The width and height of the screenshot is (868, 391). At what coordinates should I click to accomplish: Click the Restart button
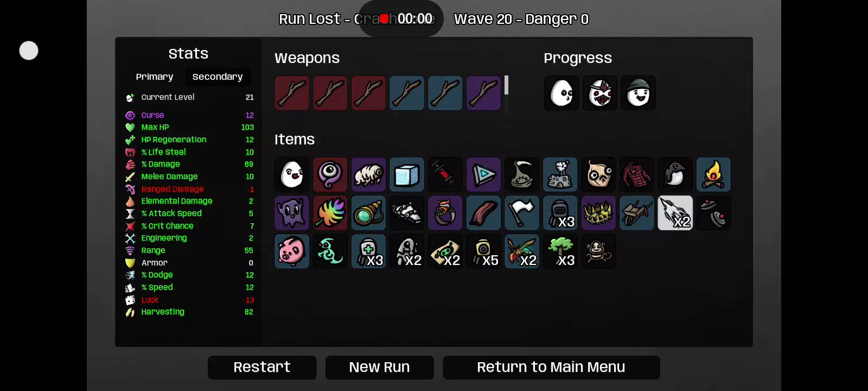pyautogui.click(x=262, y=368)
